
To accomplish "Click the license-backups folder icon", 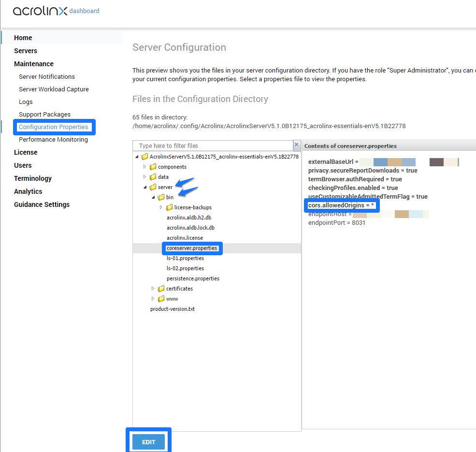I will [x=170, y=207].
